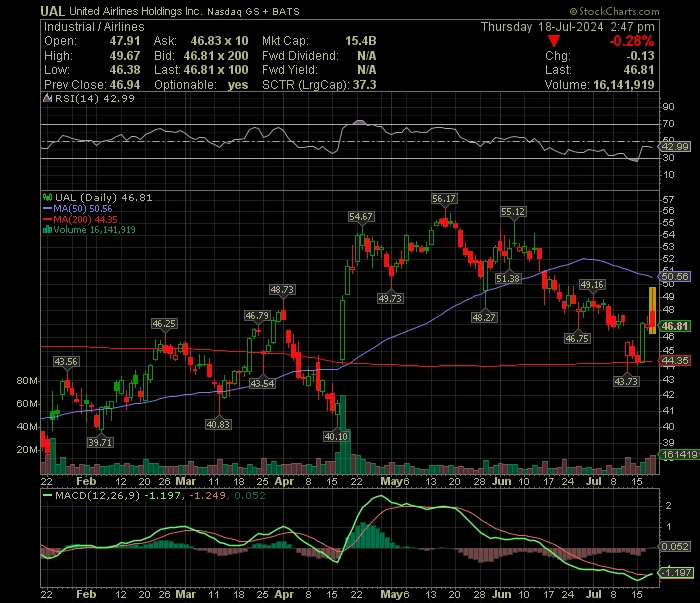The image size is (700, 603).
Task: Click the Prev Close value 46.94
Action: [125, 85]
